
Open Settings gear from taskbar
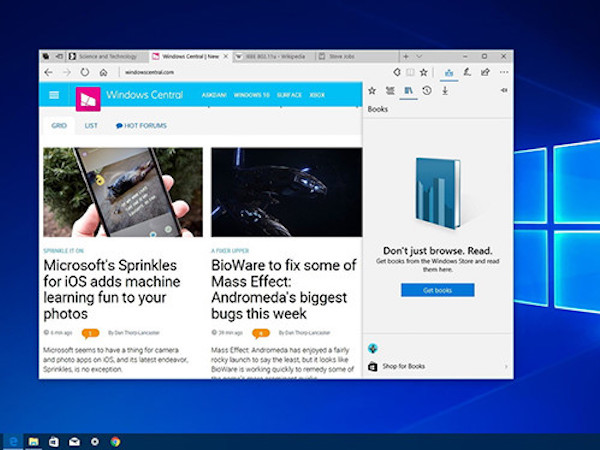pos(95,442)
